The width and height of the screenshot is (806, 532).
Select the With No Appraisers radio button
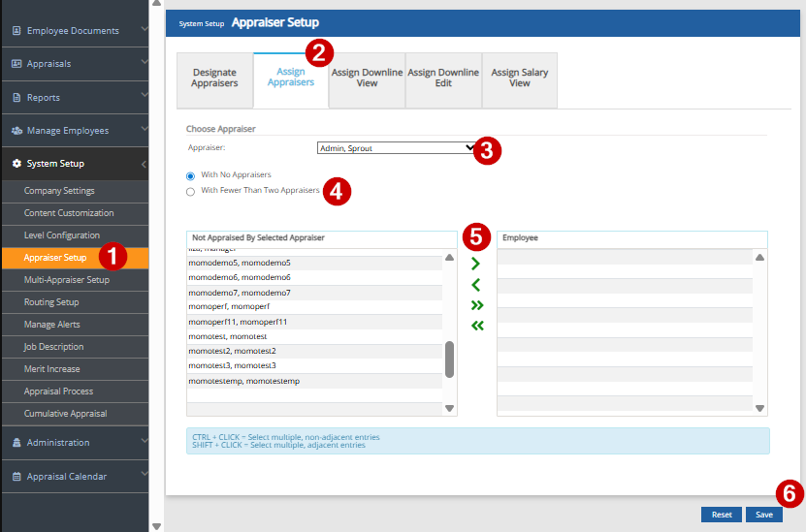[191, 175]
